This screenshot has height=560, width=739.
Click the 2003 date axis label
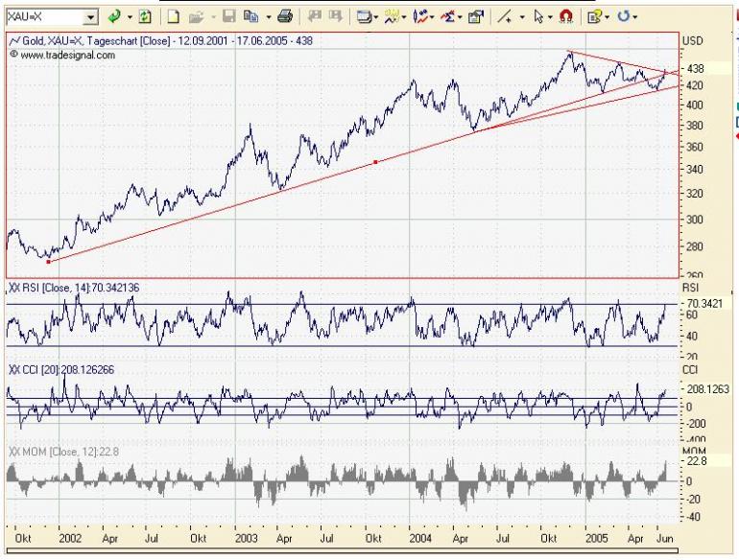pos(247,538)
